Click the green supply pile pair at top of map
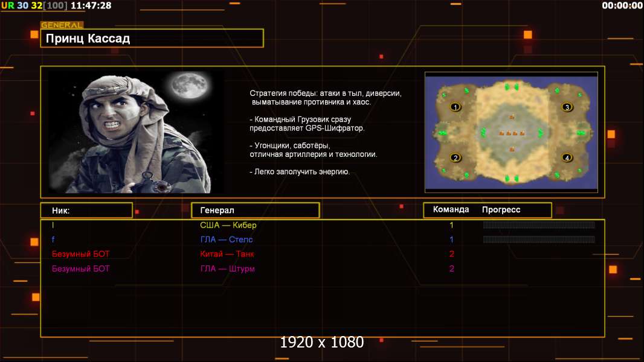 click(511, 87)
